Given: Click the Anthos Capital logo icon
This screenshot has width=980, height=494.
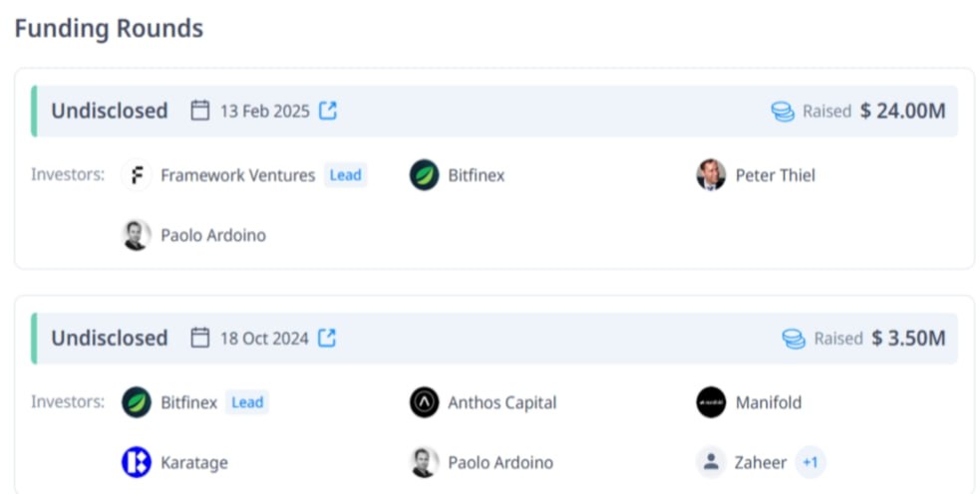Looking at the screenshot, I should click(425, 402).
